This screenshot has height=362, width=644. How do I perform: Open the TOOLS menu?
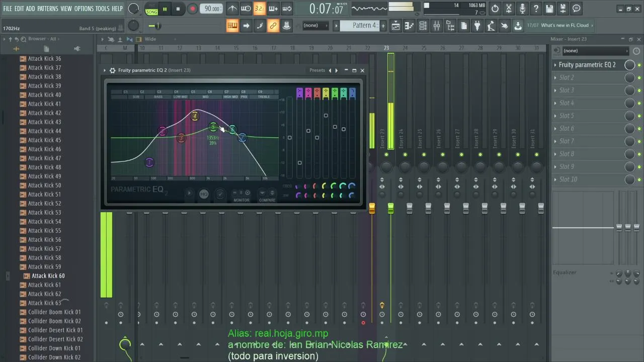click(103, 9)
